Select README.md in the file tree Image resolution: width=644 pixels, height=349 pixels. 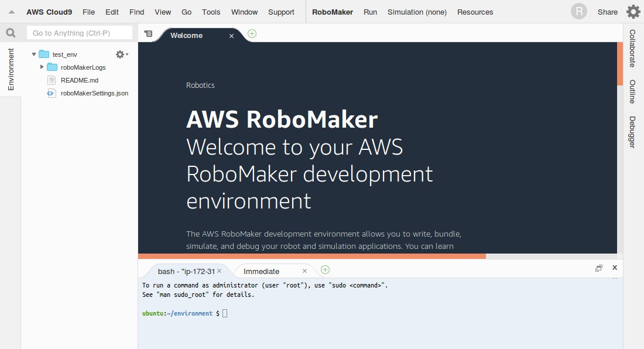pyautogui.click(x=80, y=80)
